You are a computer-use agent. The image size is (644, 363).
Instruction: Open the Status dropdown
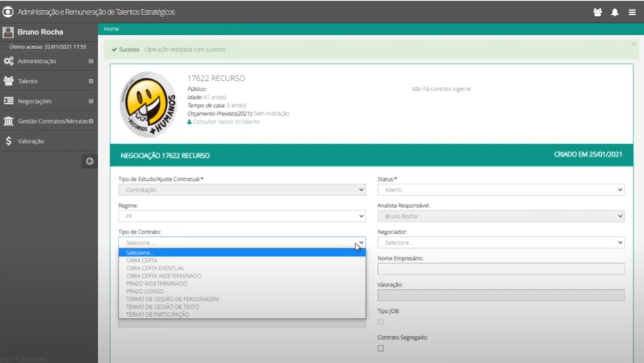click(x=501, y=189)
